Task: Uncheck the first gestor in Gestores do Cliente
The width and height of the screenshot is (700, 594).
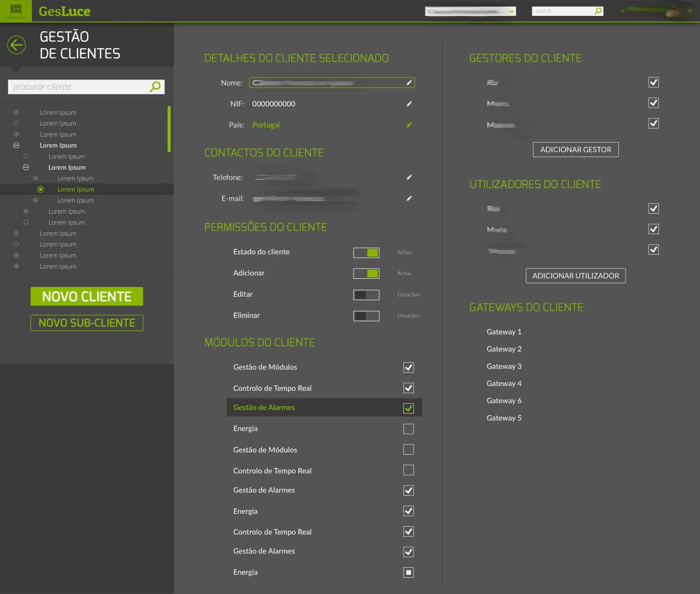Action: coord(653,82)
